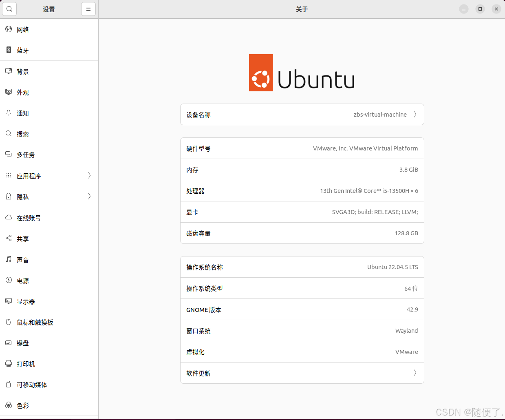Click the mouse icon beside 鼠标和触摸板
The height and width of the screenshot is (420, 505).
9,322
